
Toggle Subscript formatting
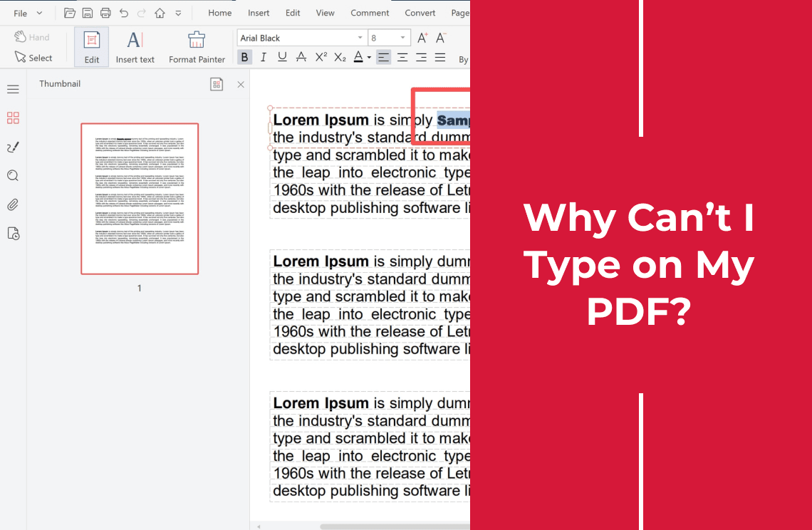340,57
